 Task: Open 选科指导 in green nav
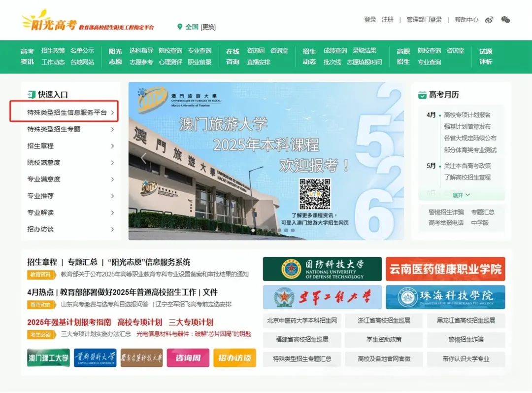141,51
